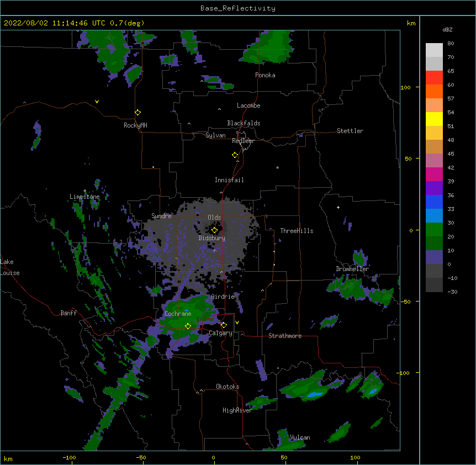Click the Limestone label
This screenshot has height=465, width=476.
84,197
